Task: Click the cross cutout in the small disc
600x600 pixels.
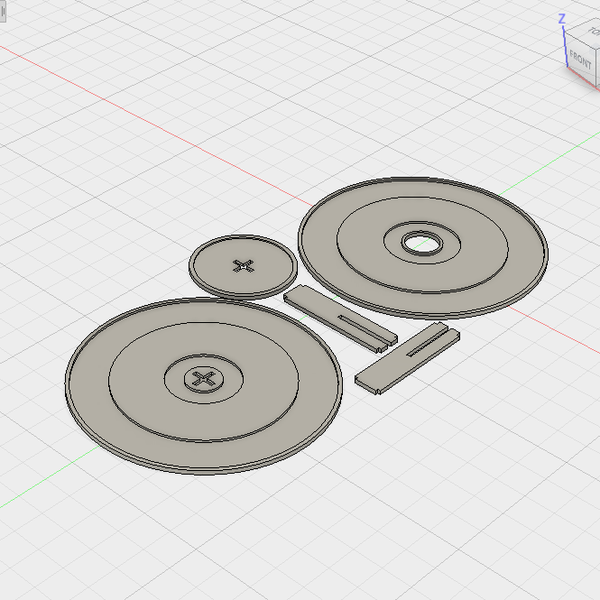Action: click(243, 266)
